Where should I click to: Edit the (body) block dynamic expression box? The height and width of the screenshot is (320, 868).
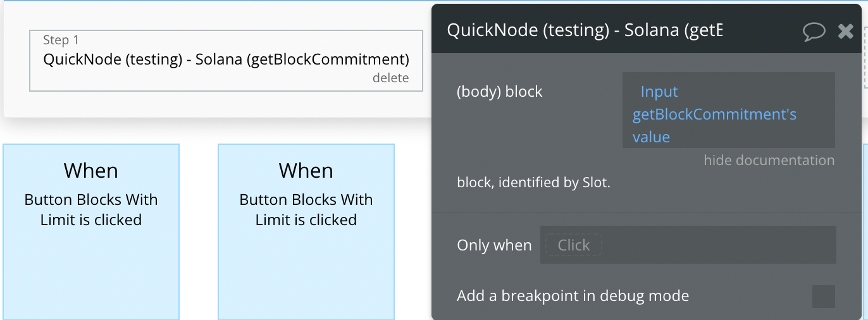click(728, 110)
